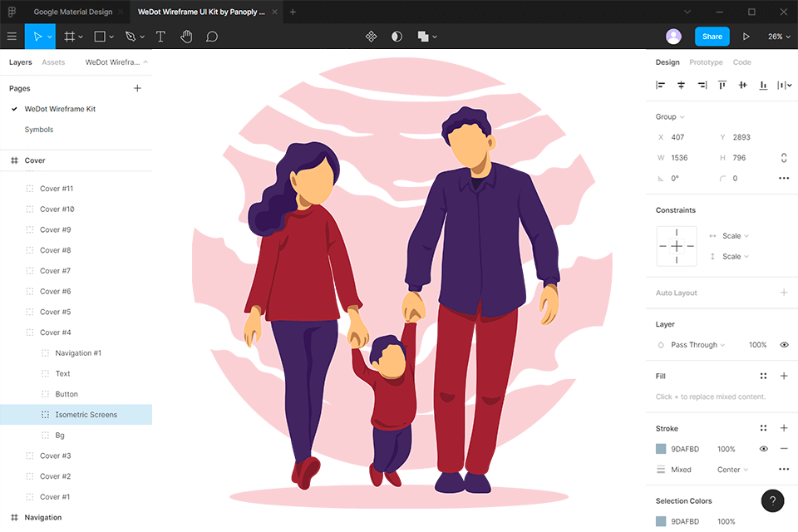This screenshot has width=798, height=532.
Task: Select the Text tool in toolbar
Action: coord(160,37)
